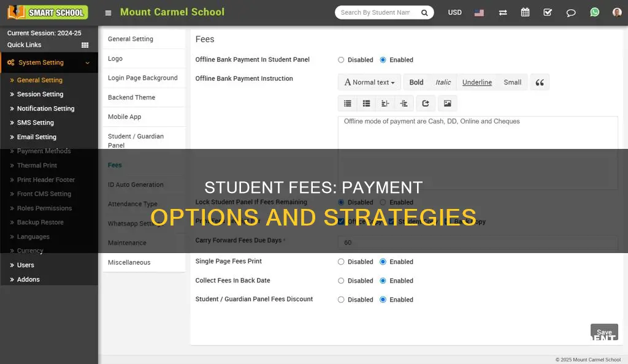Open the US flag language selector
The width and height of the screenshot is (628, 364).
[479, 13]
